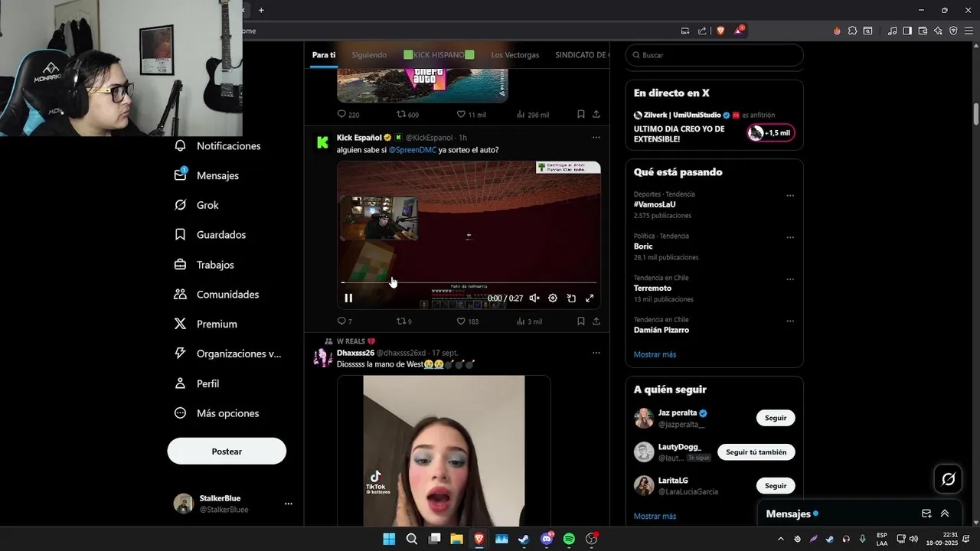Screen dimensions: 980x551
Task: Follow back LautyDogg_ with Seguir tú también
Action: pyautogui.click(x=756, y=452)
